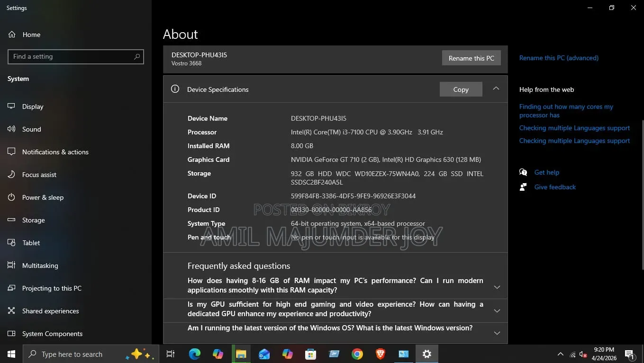This screenshot has width=644, height=363.
Task: Select the Power & sleep icon
Action: click(x=12, y=197)
